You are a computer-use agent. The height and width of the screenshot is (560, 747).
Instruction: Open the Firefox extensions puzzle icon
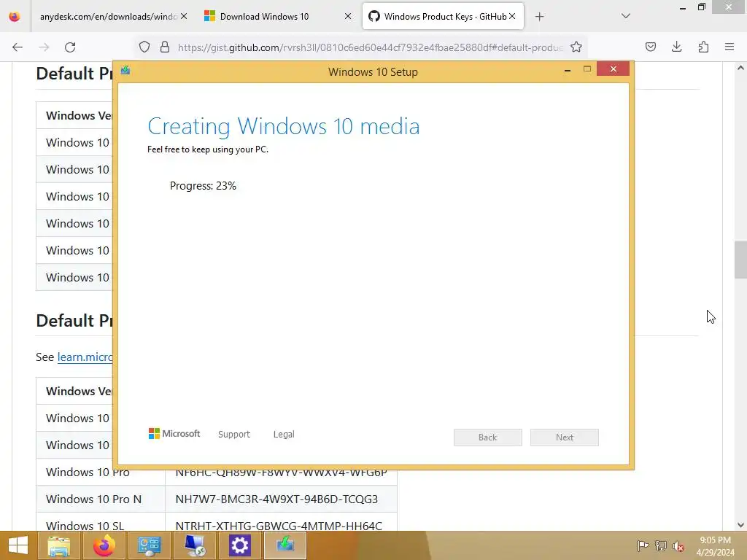(703, 47)
